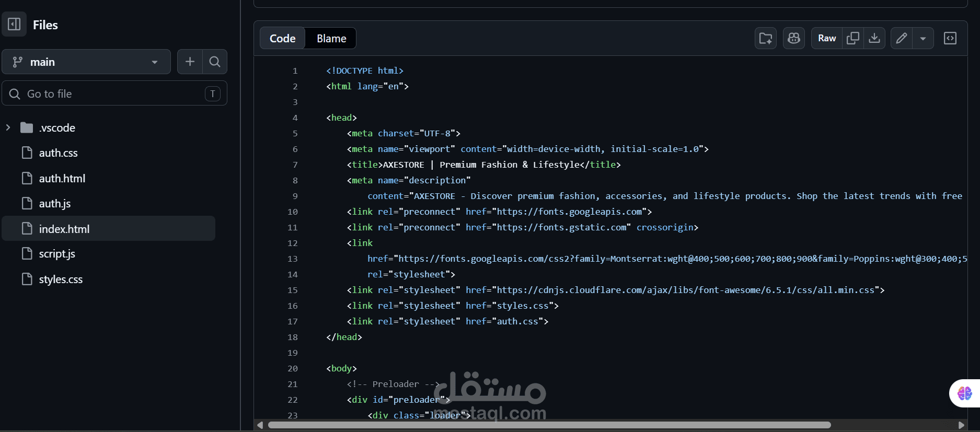Click the title text AXESTORE line
This screenshot has width=980, height=432.
click(483, 165)
